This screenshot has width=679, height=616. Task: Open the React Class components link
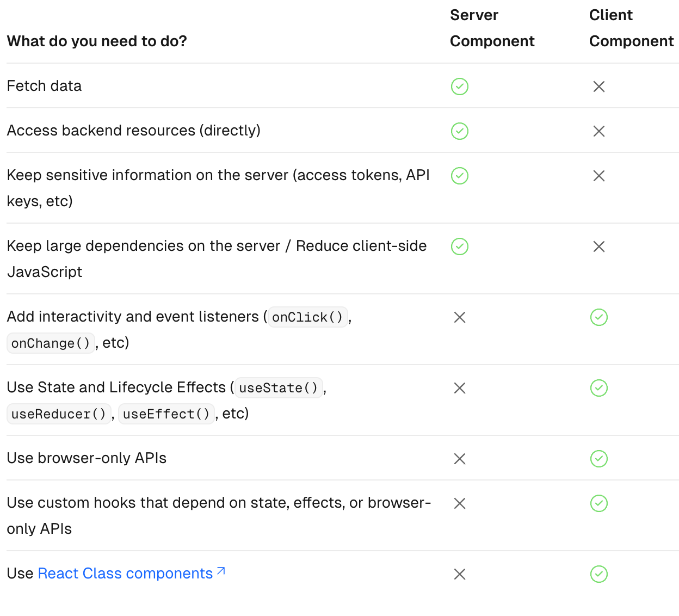pyautogui.click(x=125, y=574)
